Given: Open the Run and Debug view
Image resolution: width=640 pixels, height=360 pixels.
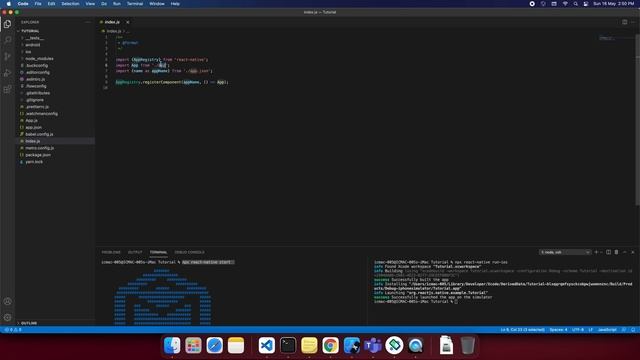Looking at the screenshot, I should pyautogui.click(x=7, y=73).
